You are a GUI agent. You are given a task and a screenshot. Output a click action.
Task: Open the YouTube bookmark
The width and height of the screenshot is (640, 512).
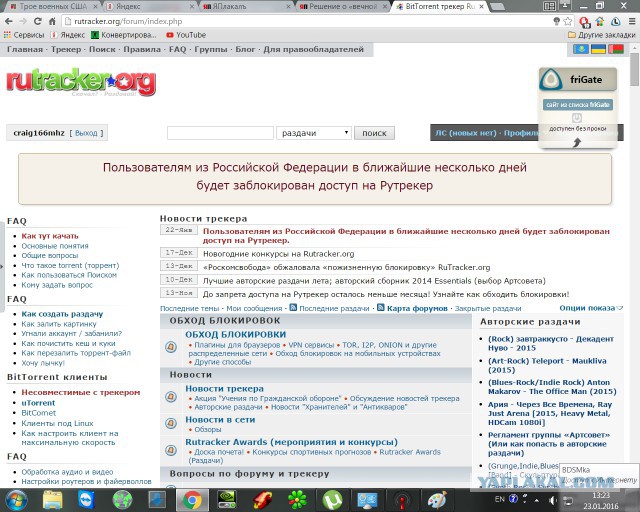(186, 35)
